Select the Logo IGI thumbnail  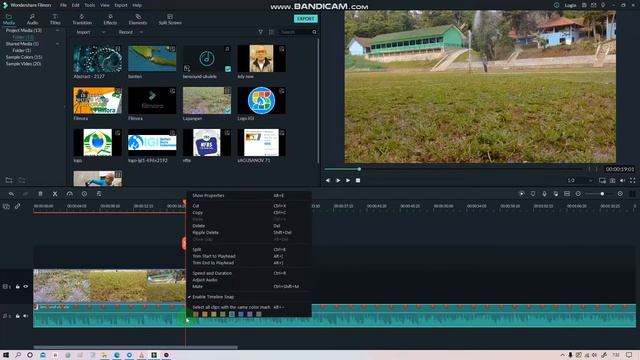pos(261,100)
